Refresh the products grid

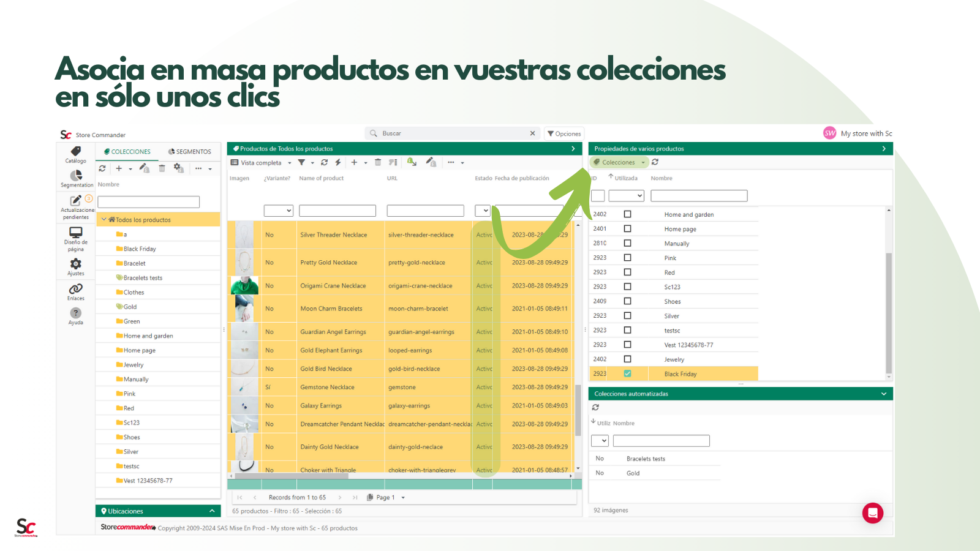coord(325,162)
